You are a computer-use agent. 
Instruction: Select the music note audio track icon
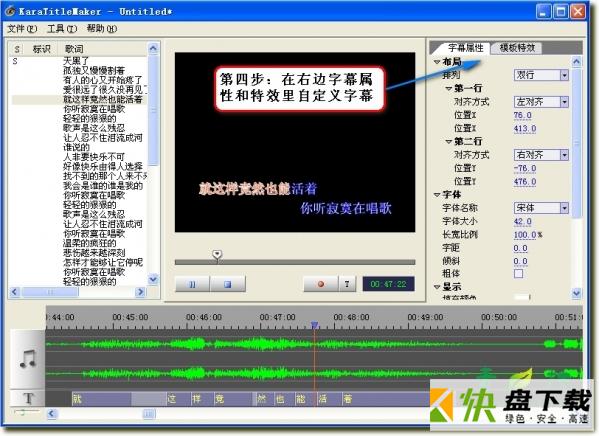pyautogui.click(x=28, y=359)
